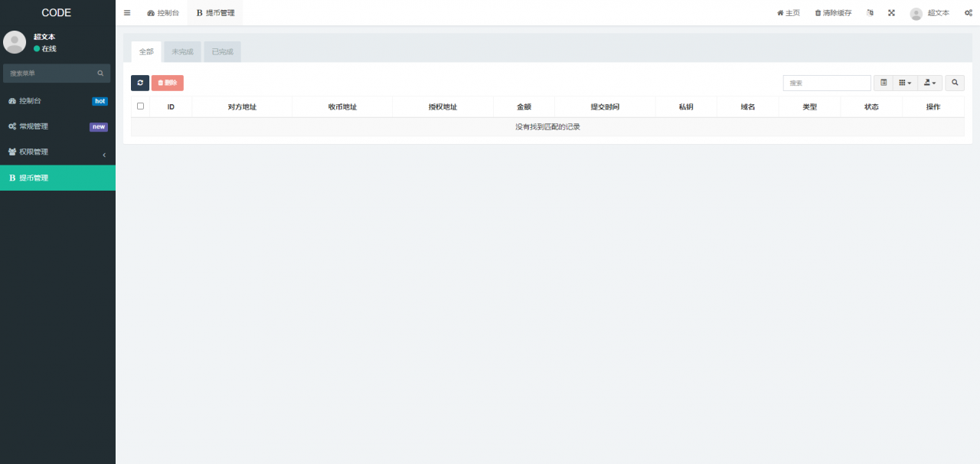Toggle the table card view icon
The width and height of the screenshot is (980, 464).
point(884,83)
